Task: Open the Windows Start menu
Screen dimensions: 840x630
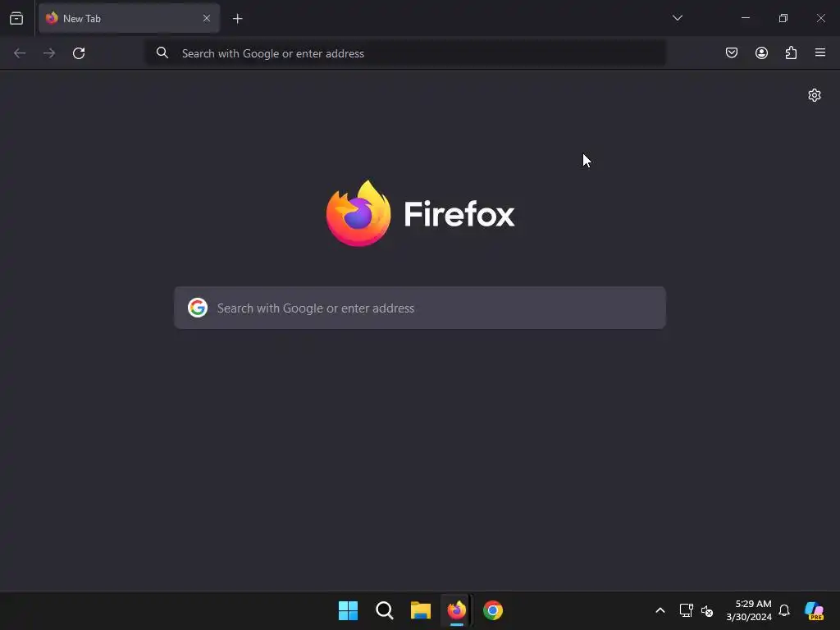Action: coord(348,610)
